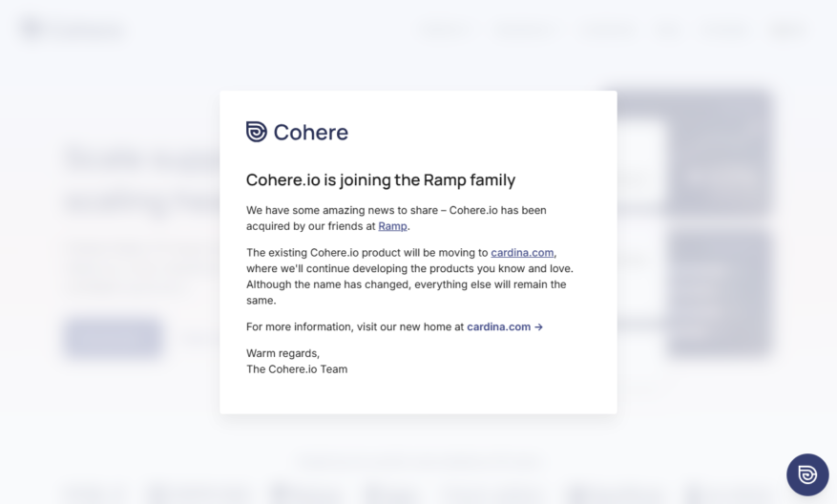Click the blurred first header navigation item
837x504 pixels.
(x=444, y=30)
